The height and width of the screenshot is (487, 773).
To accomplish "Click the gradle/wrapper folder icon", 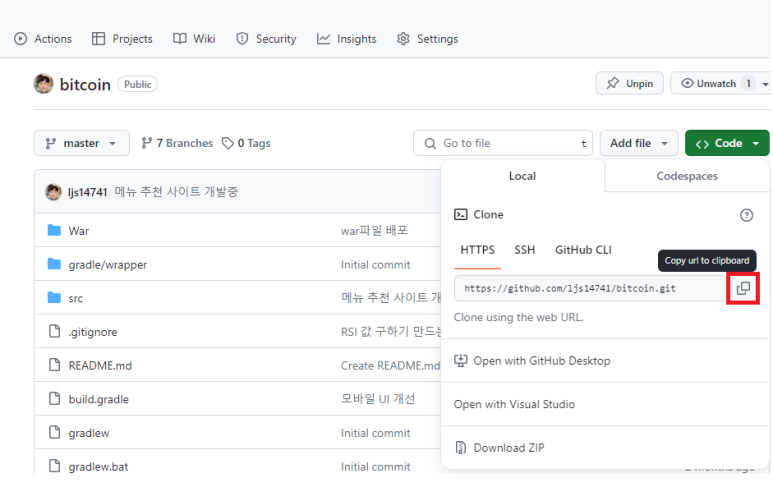I will [54, 264].
